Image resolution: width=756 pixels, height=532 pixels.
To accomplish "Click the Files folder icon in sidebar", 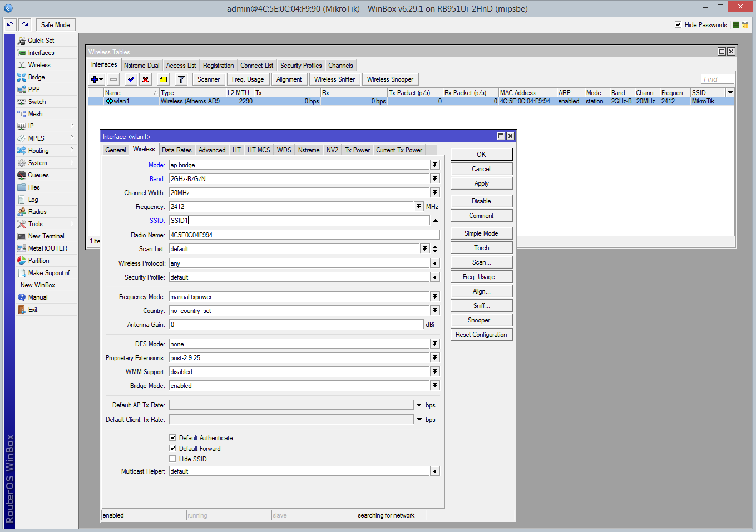I will tap(22, 187).
